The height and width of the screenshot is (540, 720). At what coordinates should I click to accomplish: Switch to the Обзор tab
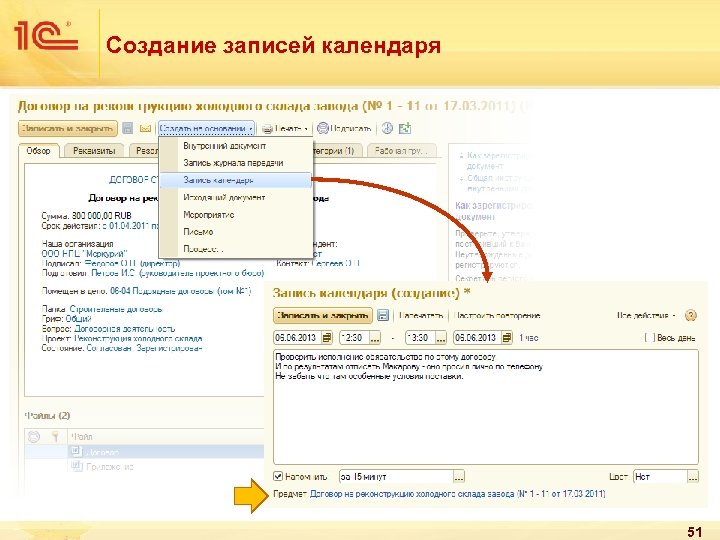coord(39,151)
